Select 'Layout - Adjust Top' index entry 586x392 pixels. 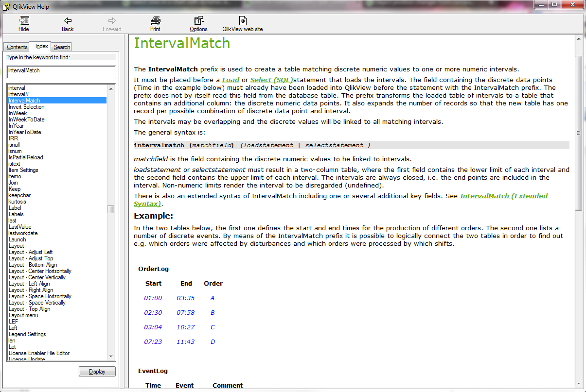pyautogui.click(x=31, y=258)
